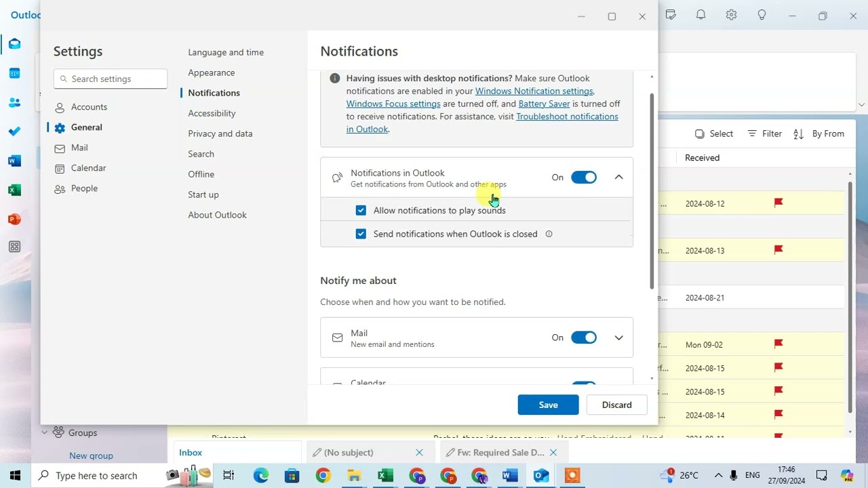Save notification settings

pos(548,405)
